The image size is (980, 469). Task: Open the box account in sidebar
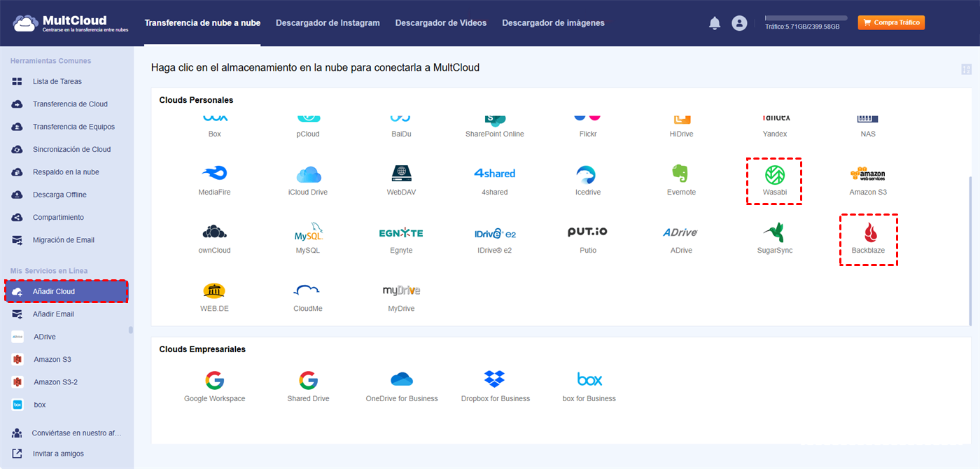click(67, 405)
